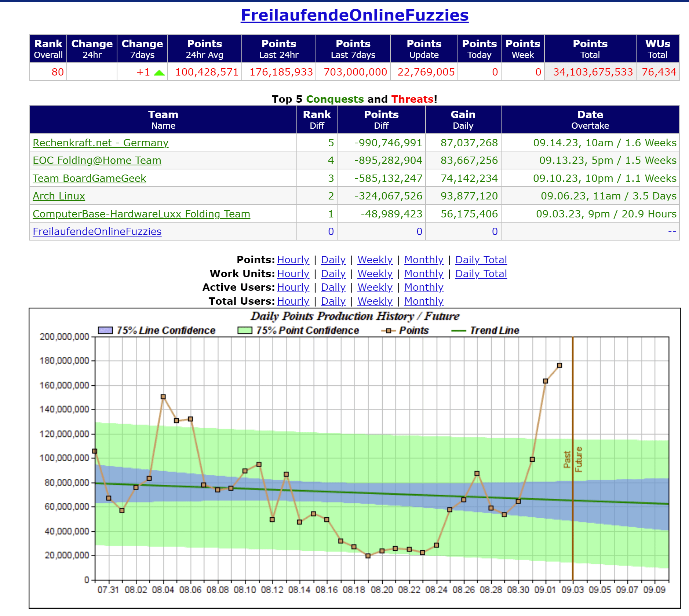Show Work Units Hourly chart
The width and height of the screenshot is (689, 616).
[x=293, y=274]
